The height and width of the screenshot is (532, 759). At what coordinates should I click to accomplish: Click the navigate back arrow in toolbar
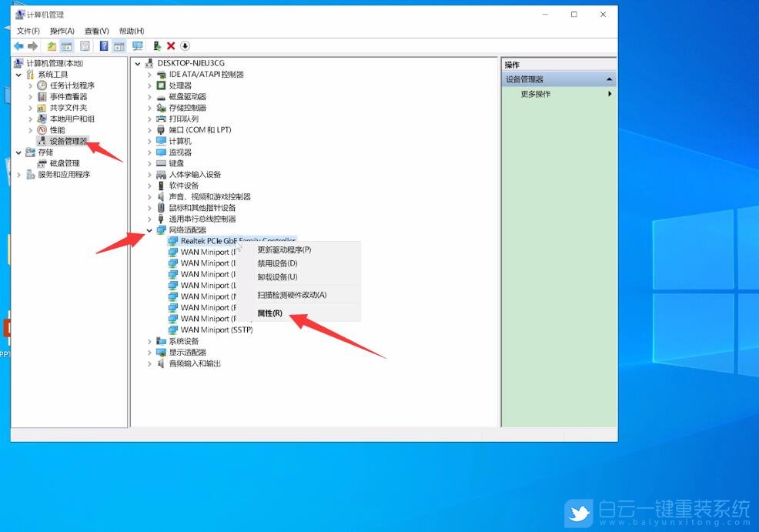[18, 46]
